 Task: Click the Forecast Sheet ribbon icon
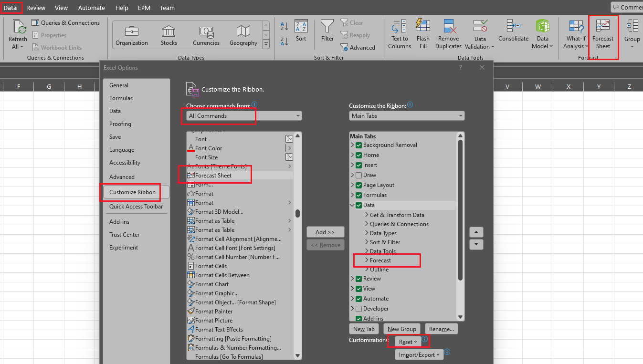point(603,35)
